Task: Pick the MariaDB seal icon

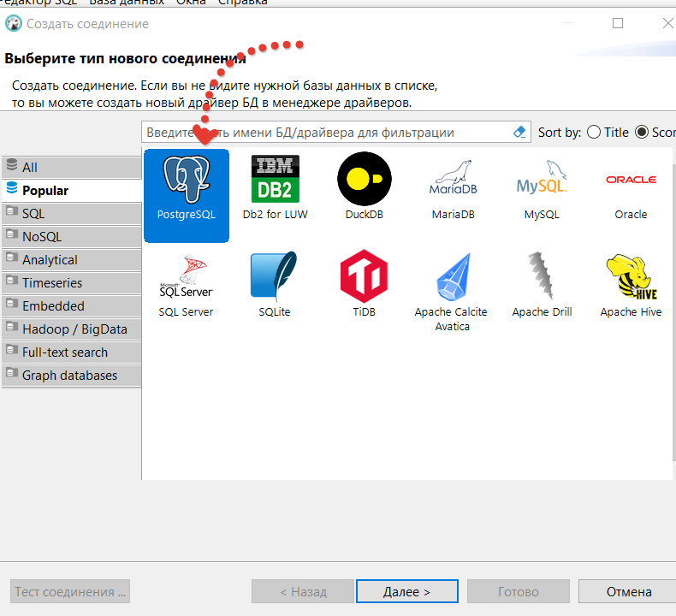Action: [x=453, y=178]
